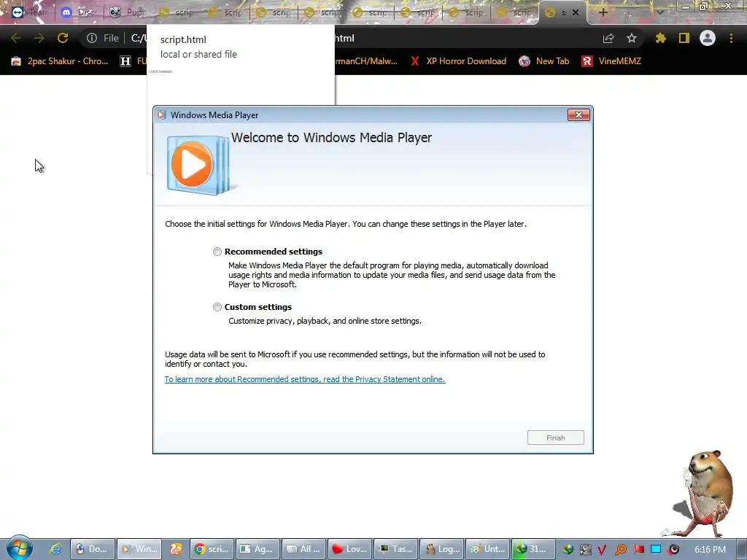Open the Chrome extensions puzzle icon
The image size is (747, 560).
(x=660, y=38)
